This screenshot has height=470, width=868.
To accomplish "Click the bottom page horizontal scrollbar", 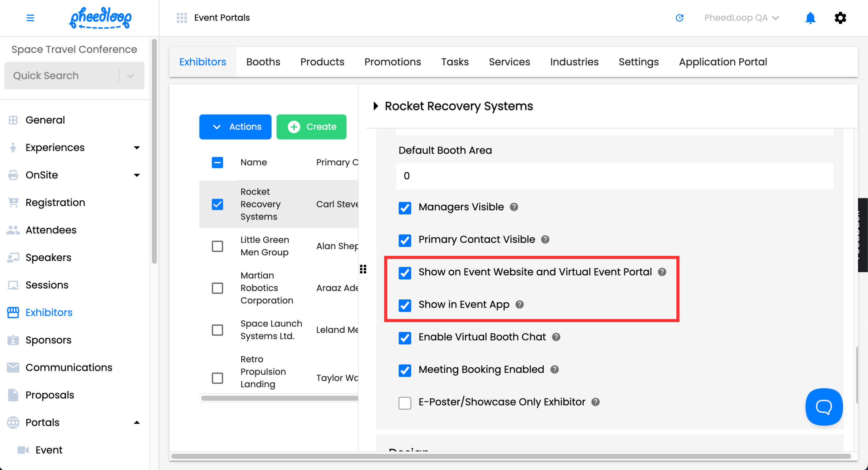I will point(510,457).
